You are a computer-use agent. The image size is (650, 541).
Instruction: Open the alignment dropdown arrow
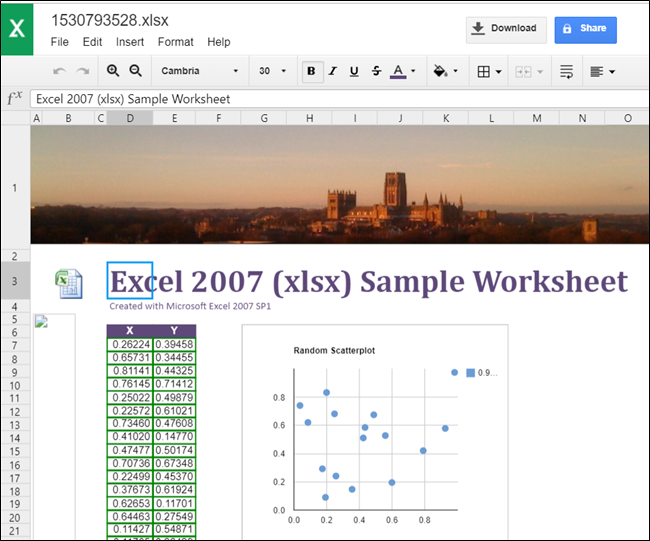click(612, 72)
